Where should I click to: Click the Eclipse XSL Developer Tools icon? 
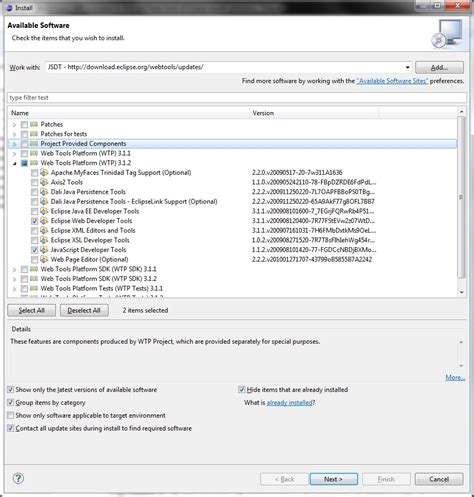[x=44, y=240]
